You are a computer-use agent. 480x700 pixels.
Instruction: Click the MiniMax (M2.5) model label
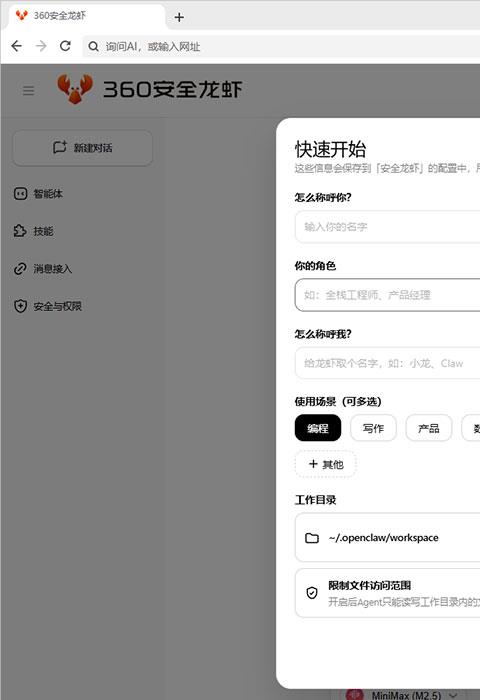pyautogui.click(x=406, y=695)
